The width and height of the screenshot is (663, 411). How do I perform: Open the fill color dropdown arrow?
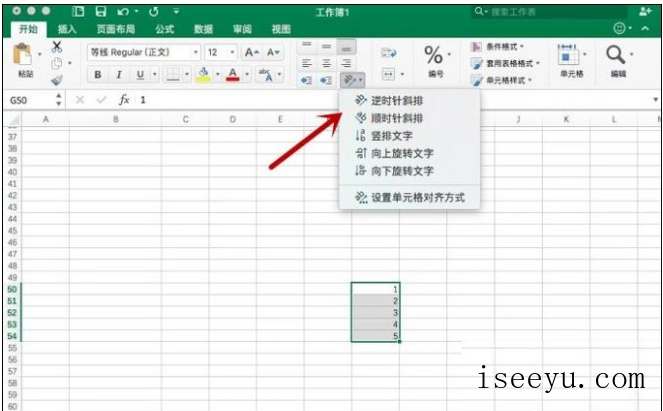coord(218,75)
